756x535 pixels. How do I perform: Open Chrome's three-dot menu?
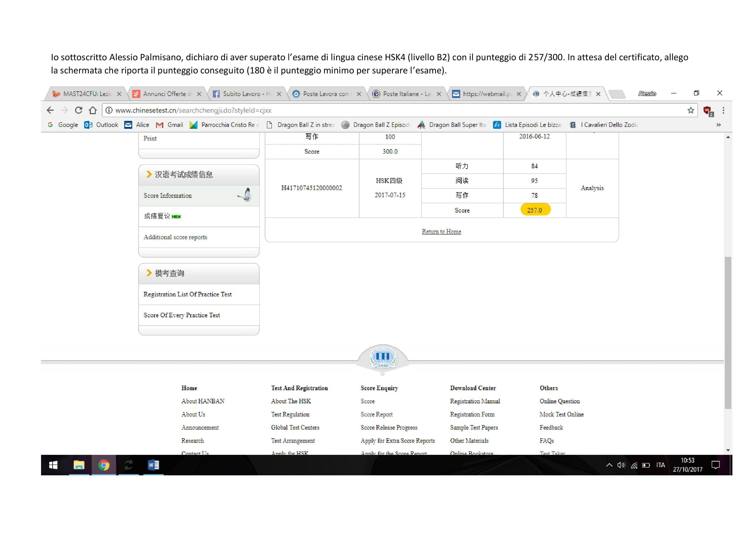click(x=723, y=110)
